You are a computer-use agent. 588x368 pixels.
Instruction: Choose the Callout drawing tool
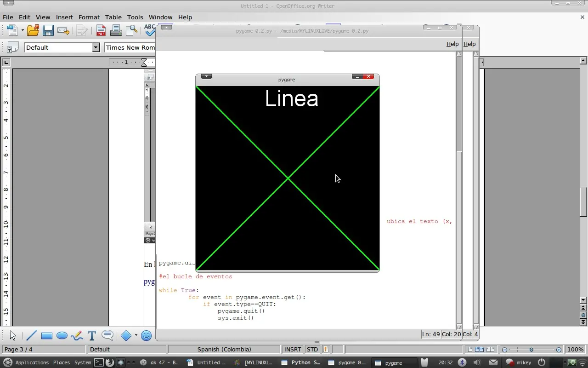point(107,335)
